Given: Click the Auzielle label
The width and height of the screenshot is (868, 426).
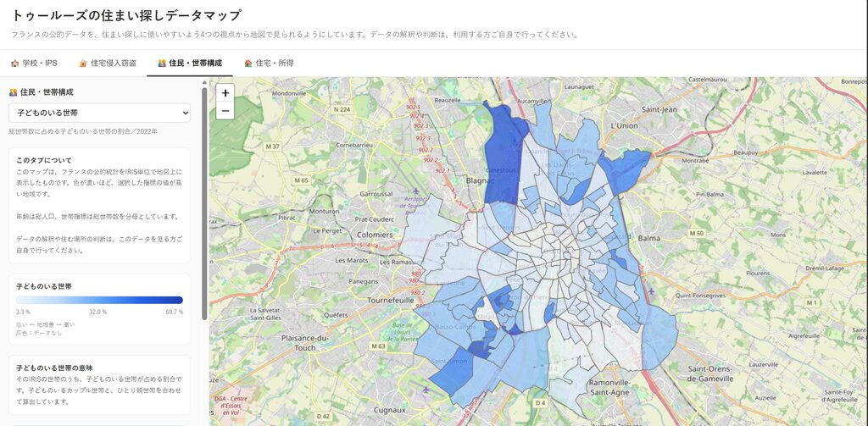Looking at the screenshot, I should coord(765,398).
